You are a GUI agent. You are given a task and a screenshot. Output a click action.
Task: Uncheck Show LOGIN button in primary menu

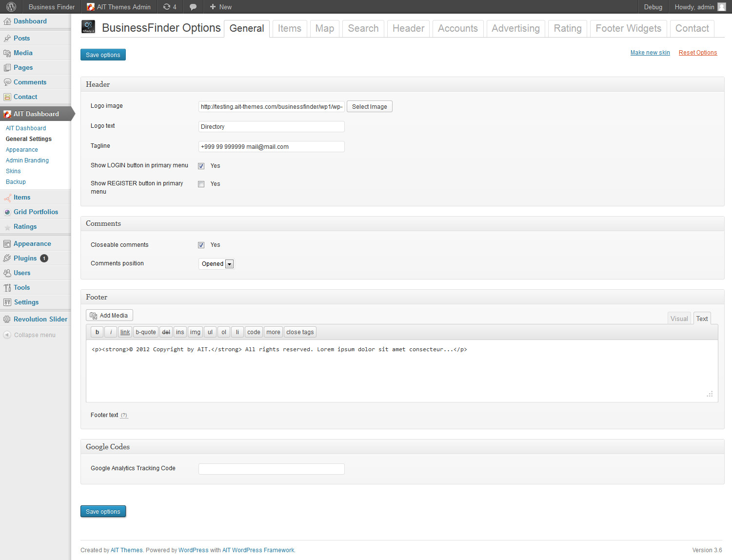point(201,166)
